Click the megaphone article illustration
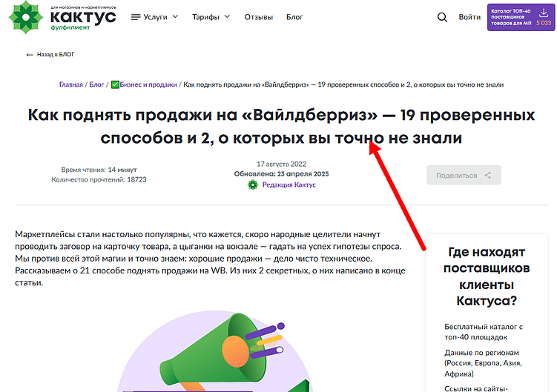This screenshot has height=392, width=557. tap(215, 351)
